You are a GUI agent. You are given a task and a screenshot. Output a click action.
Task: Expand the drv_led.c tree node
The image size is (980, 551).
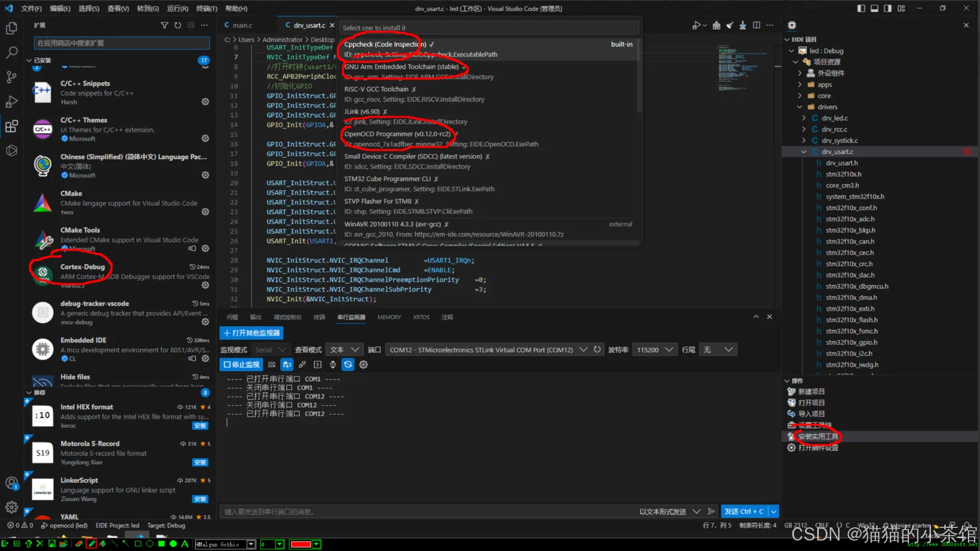(804, 118)
